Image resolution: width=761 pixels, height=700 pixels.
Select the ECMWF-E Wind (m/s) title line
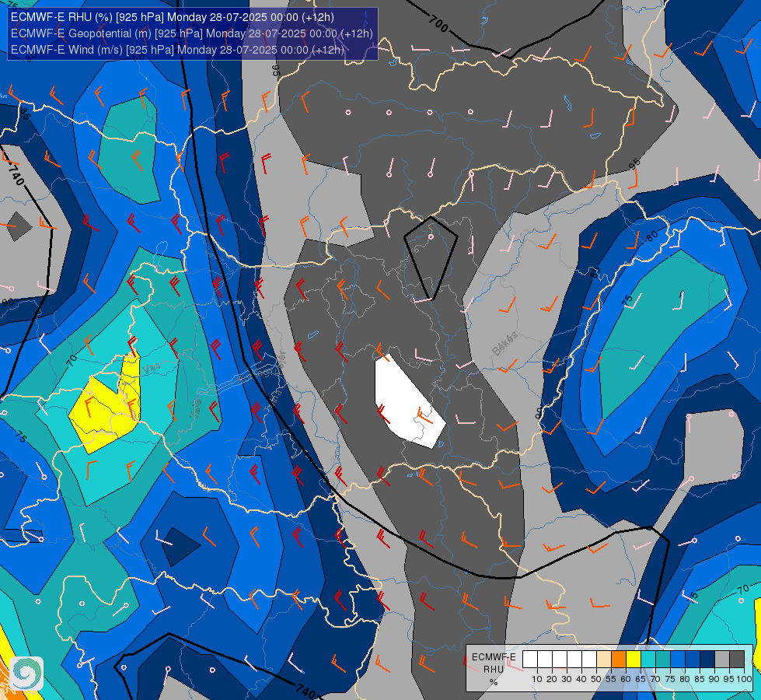[x=178, y=50]
